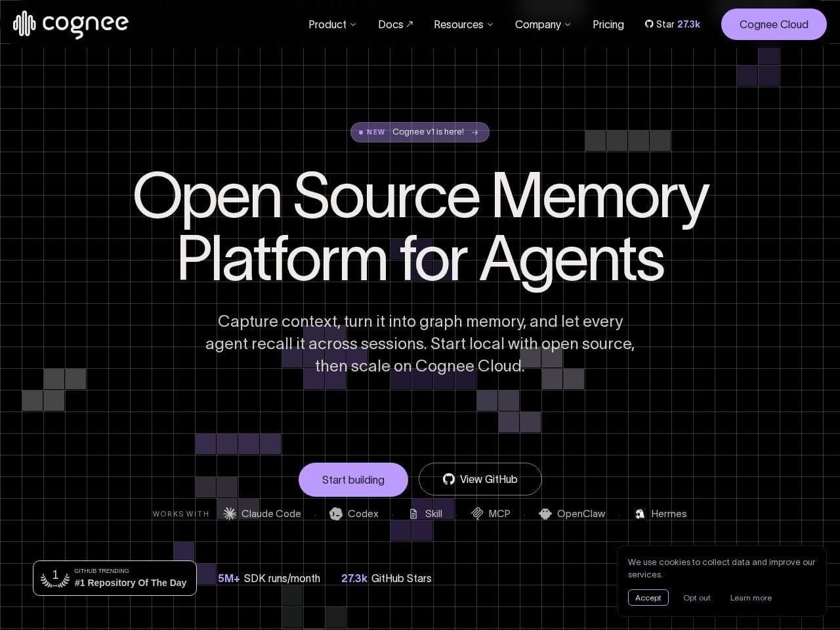This screenshot has width=840, height=630.
Task: Click the Skill document icon
Action: [x=413, y=514]
